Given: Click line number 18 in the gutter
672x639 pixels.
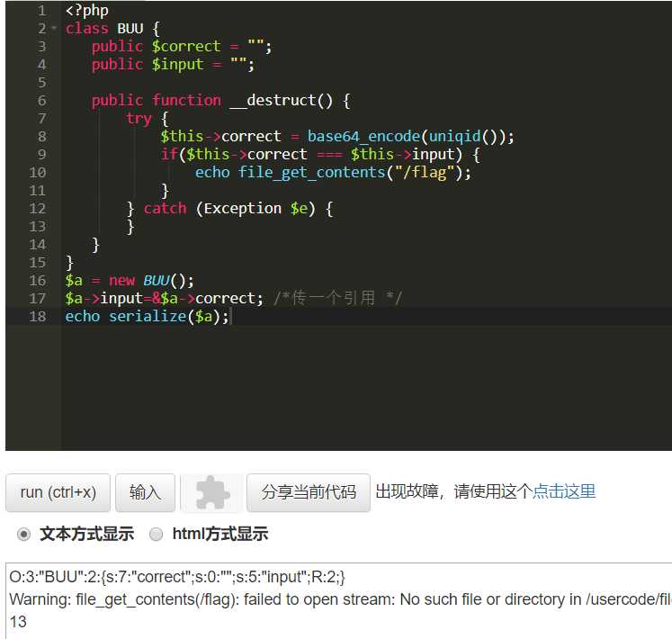Looking at the screenshot, I should [38, 317].
